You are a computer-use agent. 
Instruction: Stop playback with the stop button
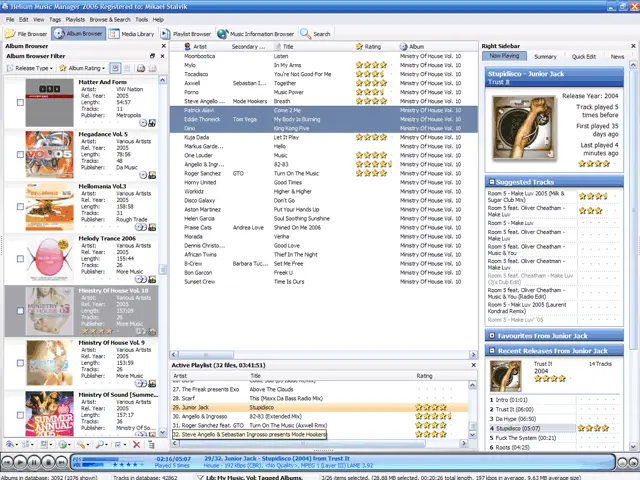click(x=48, y=462)
